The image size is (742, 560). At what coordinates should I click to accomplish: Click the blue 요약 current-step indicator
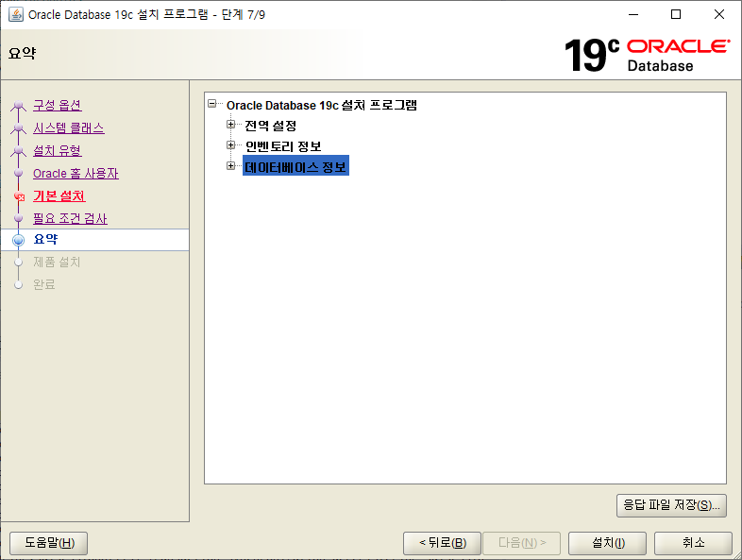pyautogui.click(x=19, y=240)
